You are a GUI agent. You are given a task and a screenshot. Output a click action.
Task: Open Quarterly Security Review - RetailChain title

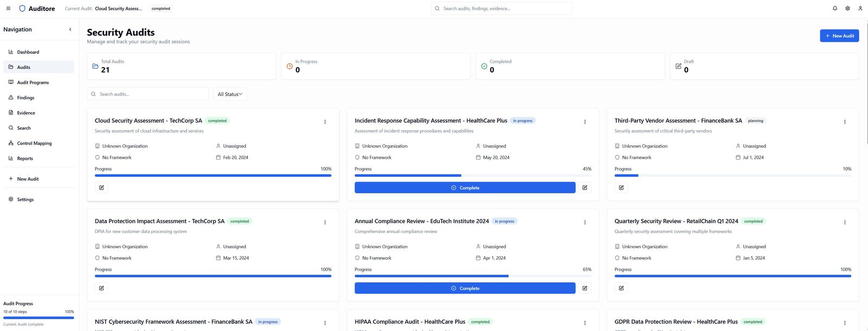coord(676,221)
